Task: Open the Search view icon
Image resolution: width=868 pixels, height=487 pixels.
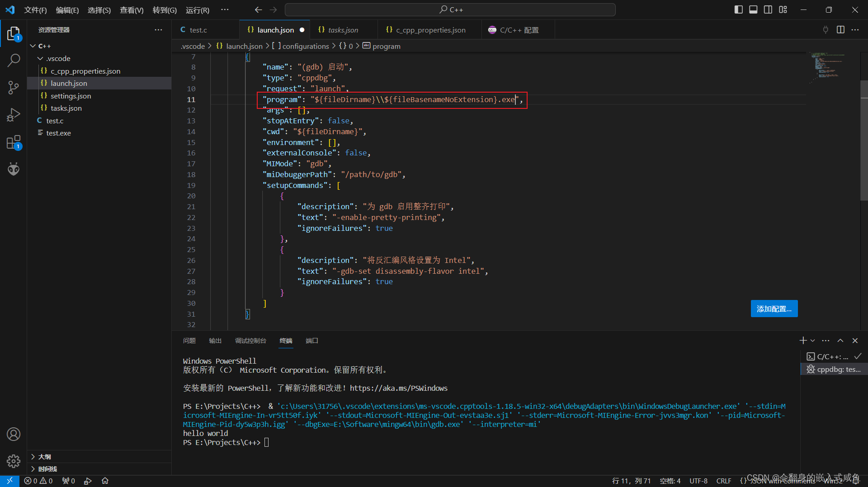Action: pyautogui.click(x=14, y=60)
